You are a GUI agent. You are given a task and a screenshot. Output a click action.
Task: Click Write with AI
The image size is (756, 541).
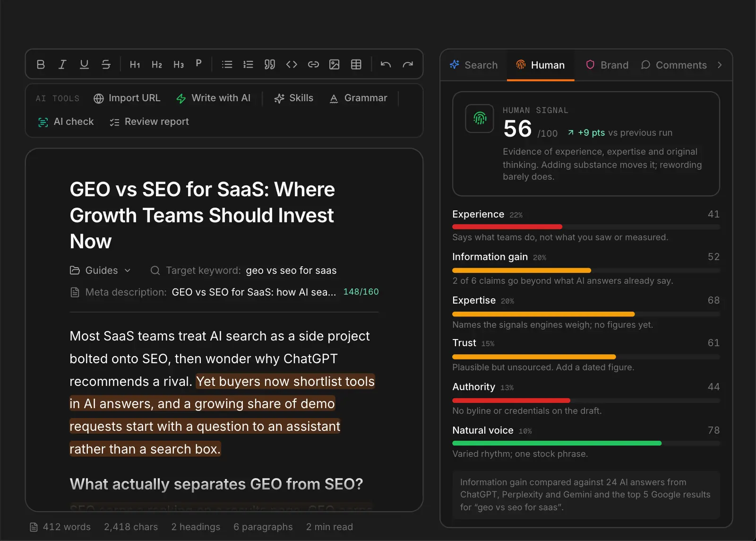click(x=213, y=98)
